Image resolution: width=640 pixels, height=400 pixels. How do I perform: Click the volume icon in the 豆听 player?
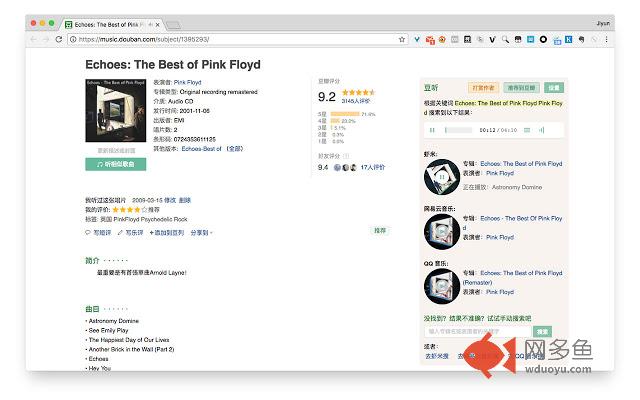(x=541, y=130)
